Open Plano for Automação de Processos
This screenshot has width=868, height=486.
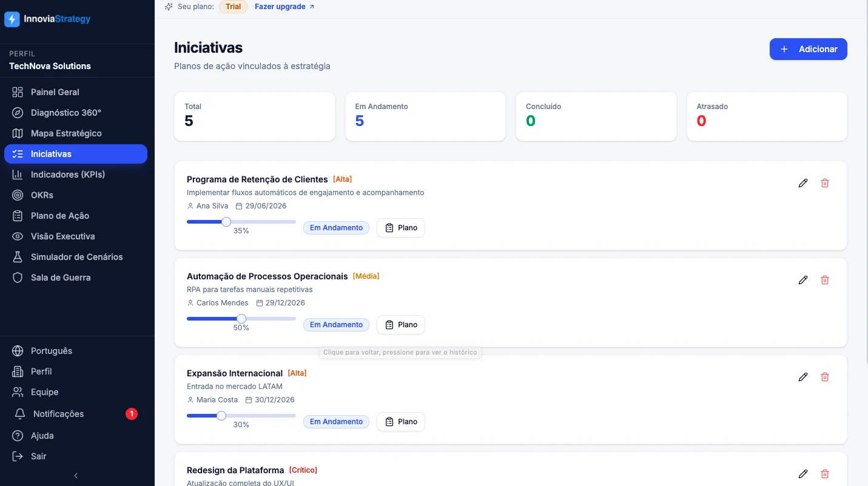(x=401, y=325)
